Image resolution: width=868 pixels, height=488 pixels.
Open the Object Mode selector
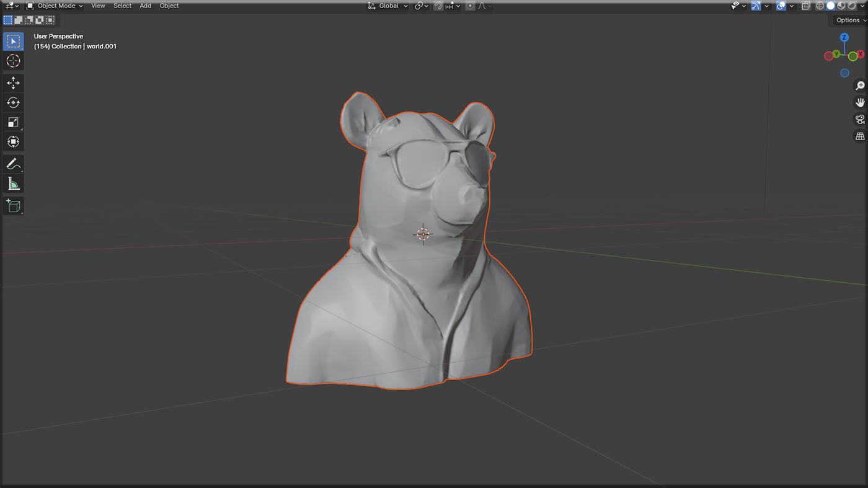click(56, 6)
